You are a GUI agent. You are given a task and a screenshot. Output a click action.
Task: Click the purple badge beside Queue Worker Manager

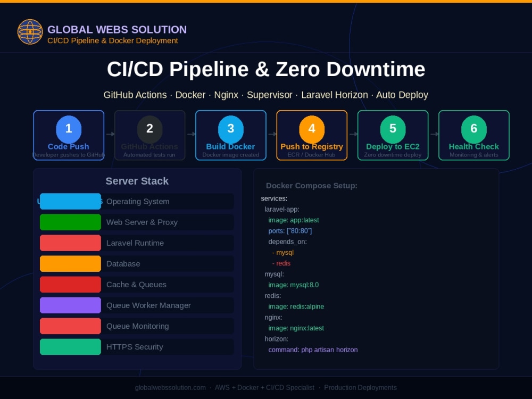pos(70,305)
